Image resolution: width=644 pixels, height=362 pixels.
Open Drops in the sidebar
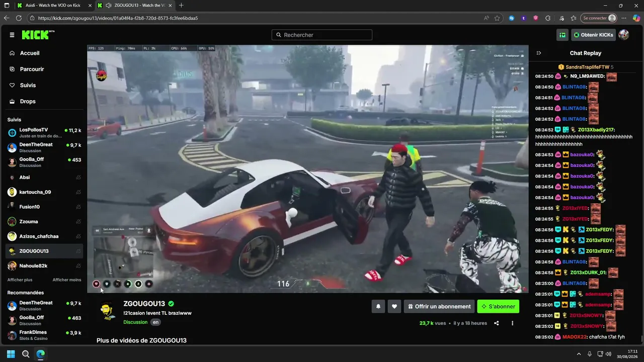(x=28, y=102)
